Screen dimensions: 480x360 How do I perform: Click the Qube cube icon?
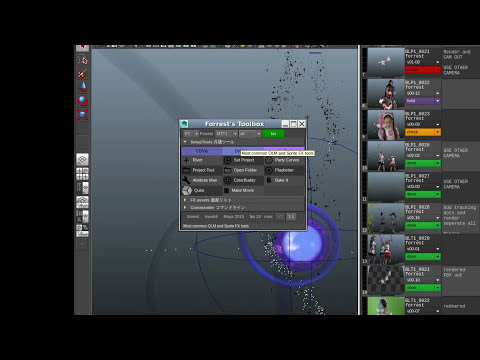[x=187, y=190]
